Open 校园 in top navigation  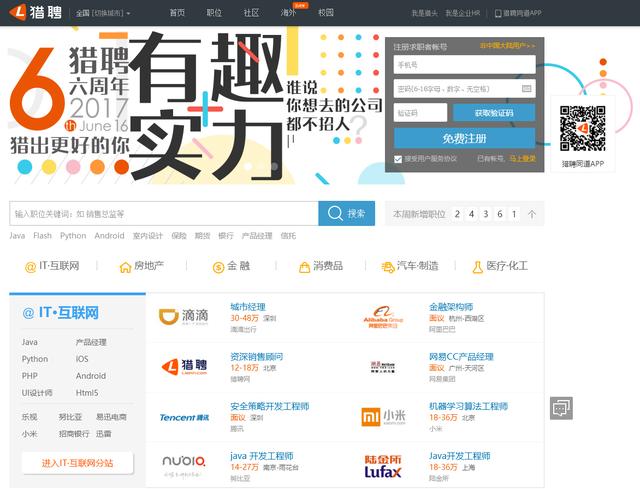[x=326, y=13]
